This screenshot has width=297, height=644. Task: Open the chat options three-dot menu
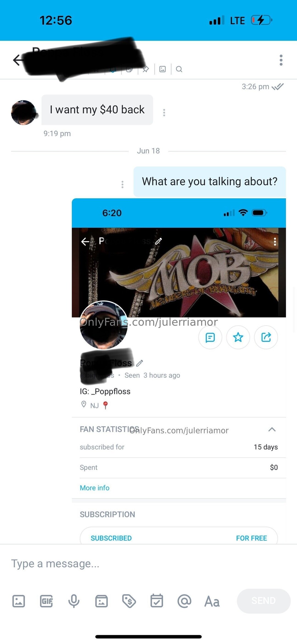(x=281, y=60)
